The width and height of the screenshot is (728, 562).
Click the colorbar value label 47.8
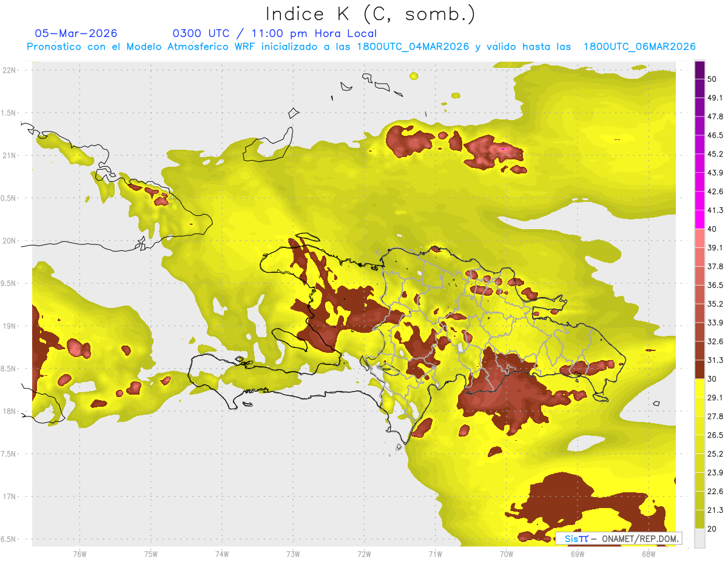point(715,116)
